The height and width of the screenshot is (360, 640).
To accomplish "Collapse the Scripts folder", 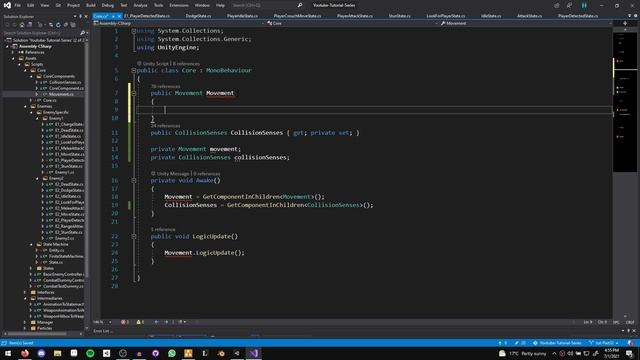I will pos(19,64).
